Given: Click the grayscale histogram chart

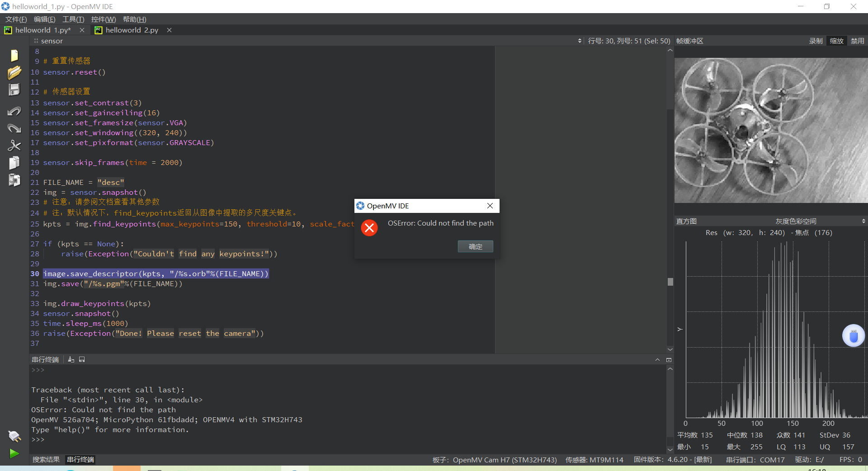Looking at the screenshot, I should (x=776, y=329).
